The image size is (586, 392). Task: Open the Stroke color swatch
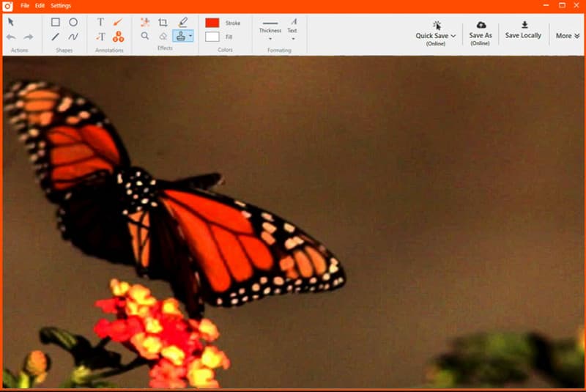[212, 23]
